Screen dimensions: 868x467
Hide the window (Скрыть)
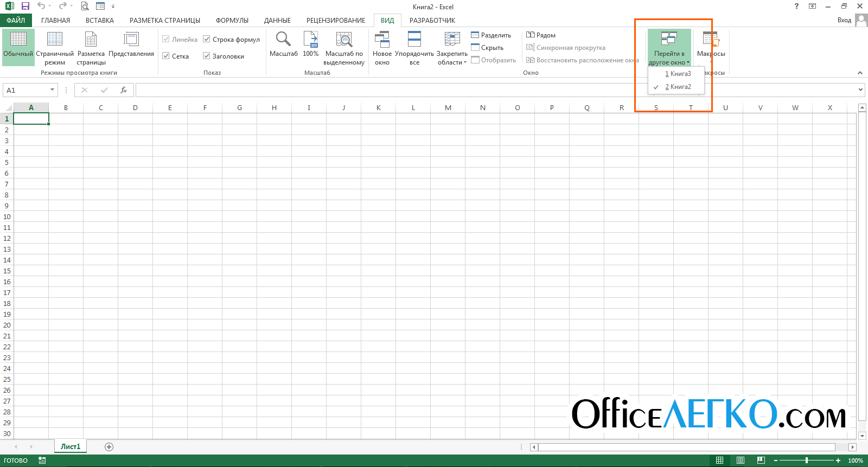coord(487,47)
